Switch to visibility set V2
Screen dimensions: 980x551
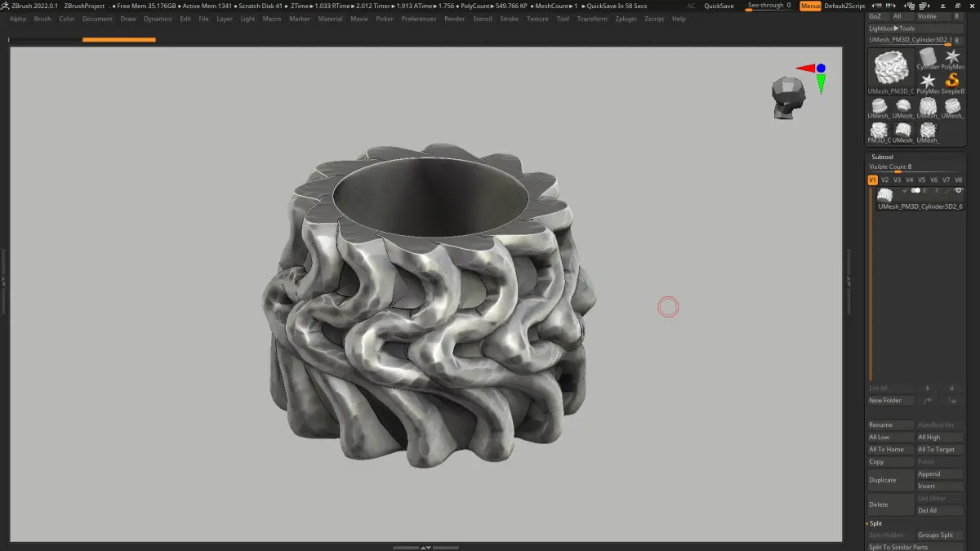tap(884, 180)
